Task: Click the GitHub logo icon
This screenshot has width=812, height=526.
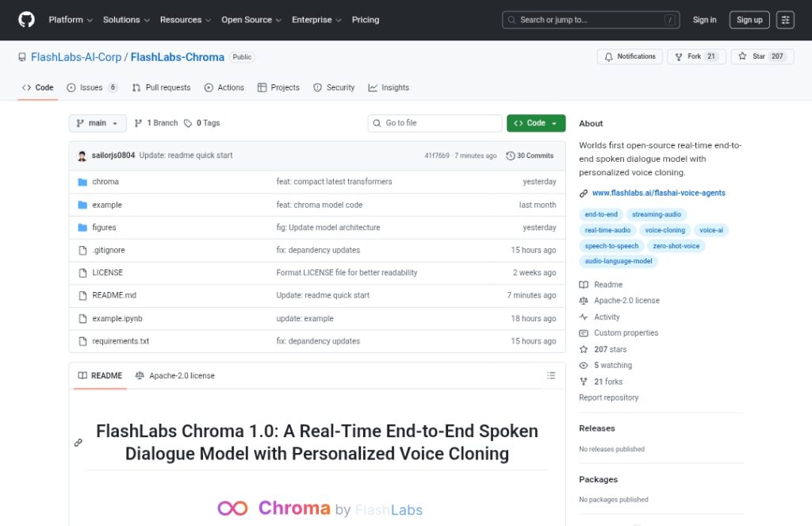Action: (26, 20)
